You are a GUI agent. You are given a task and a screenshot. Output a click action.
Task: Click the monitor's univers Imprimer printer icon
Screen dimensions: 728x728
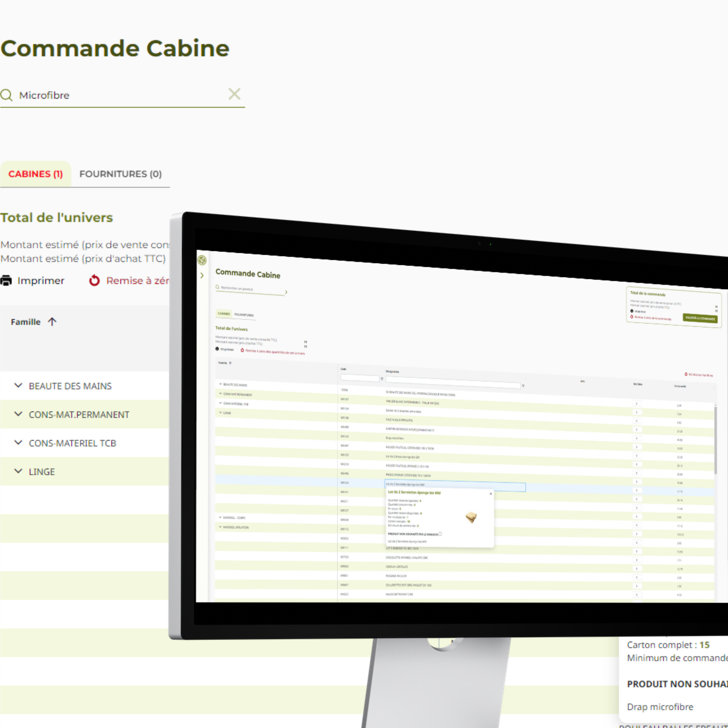pos(217,349)
